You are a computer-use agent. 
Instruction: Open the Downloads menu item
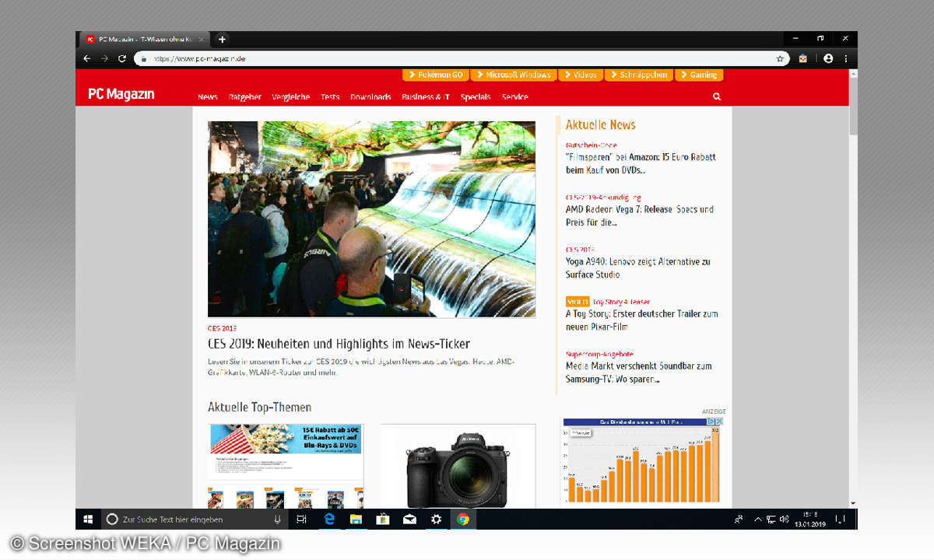pos(370,97)
